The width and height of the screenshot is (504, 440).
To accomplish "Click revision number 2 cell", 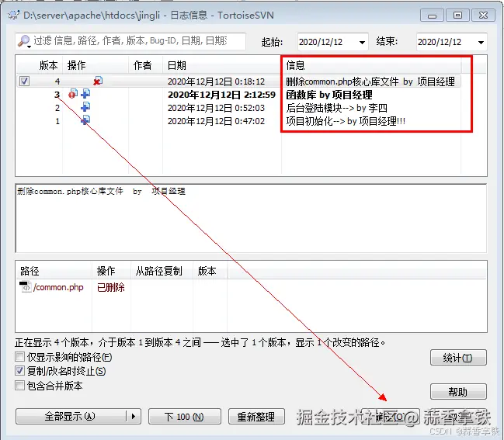I will click(57, 108).
